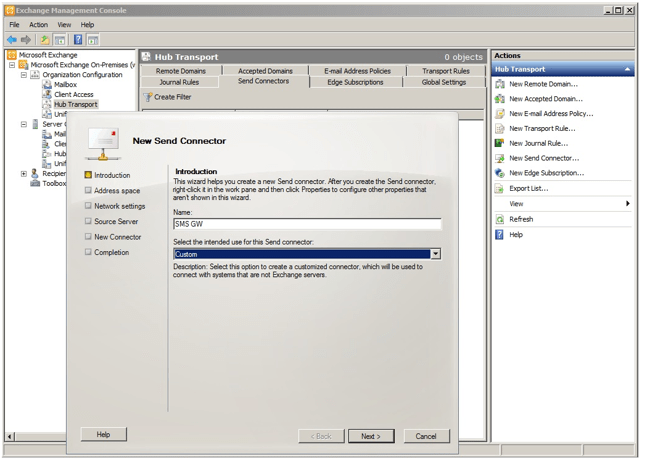
Task: Click the Toolbox node icon
Action: [x=35, y=183]
